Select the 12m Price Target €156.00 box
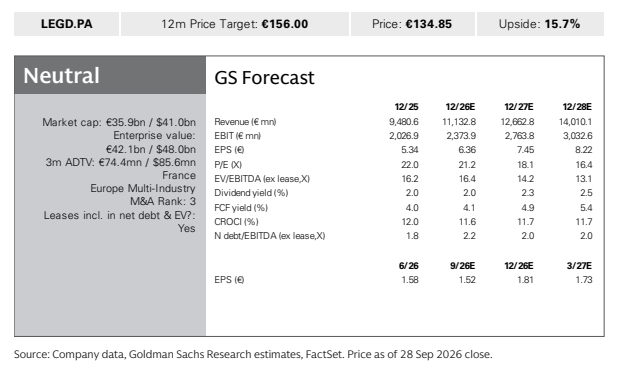The image size is (619, 375). pos(234,24)
